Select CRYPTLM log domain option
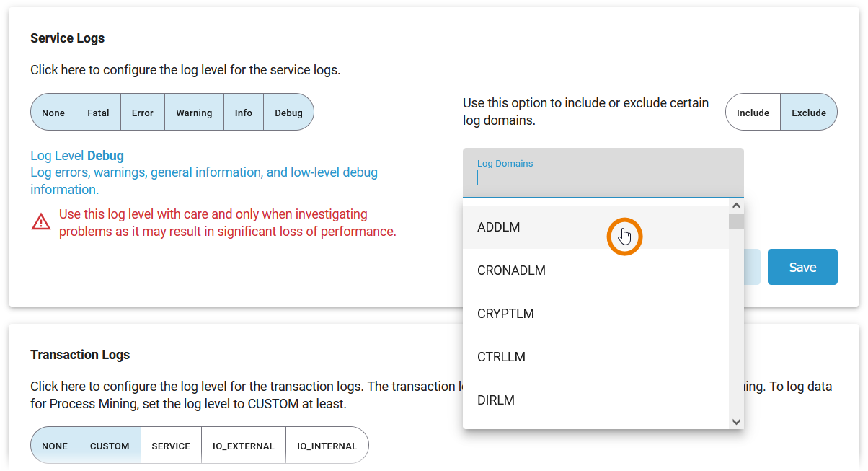868x471 pixels. [505, 314]
